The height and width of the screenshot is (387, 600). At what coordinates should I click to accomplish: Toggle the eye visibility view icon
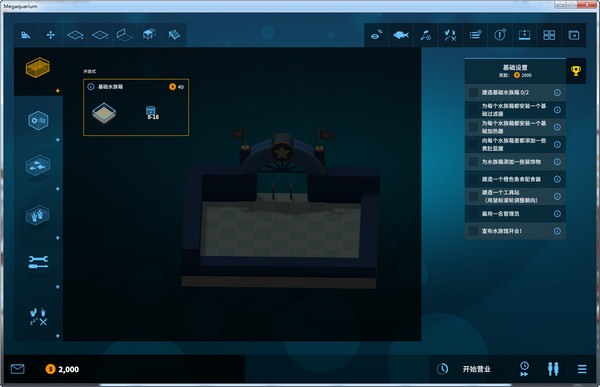[x=377, y=35]
